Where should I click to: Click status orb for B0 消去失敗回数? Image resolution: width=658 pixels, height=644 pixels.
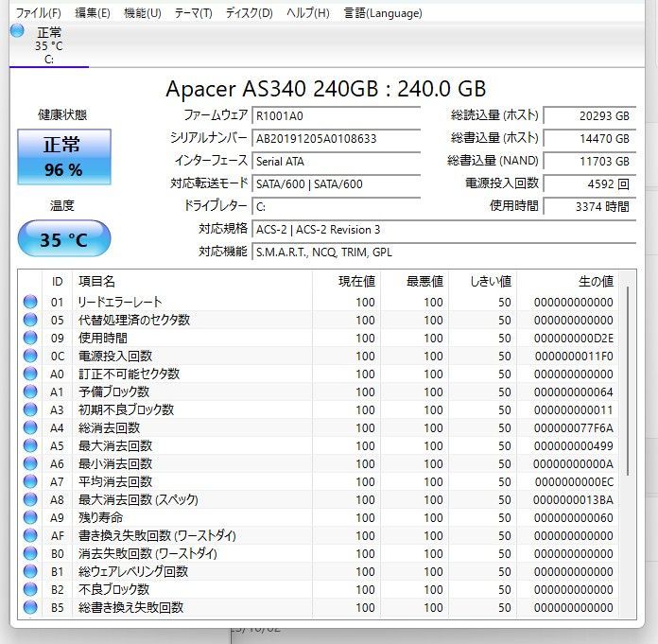tap(30, 553)
